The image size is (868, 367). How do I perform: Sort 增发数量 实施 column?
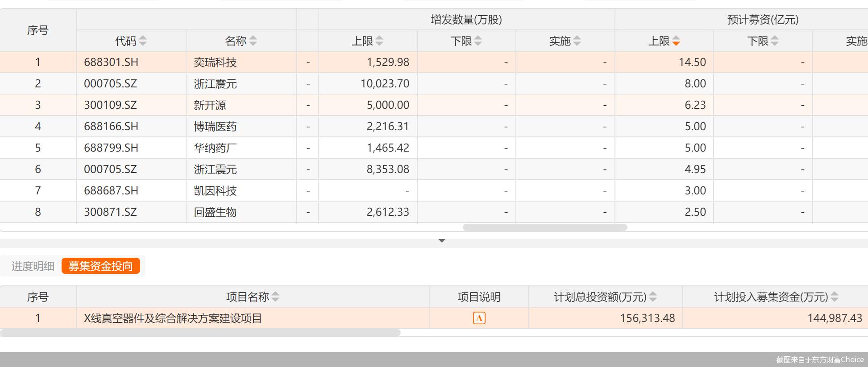[x=577, y=41]
